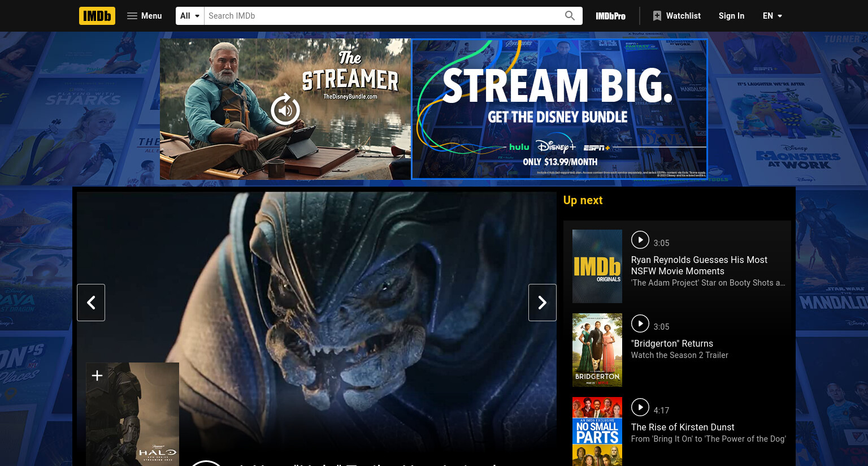Click 'From Bring It On to The Power of the Dog' text

708,439
